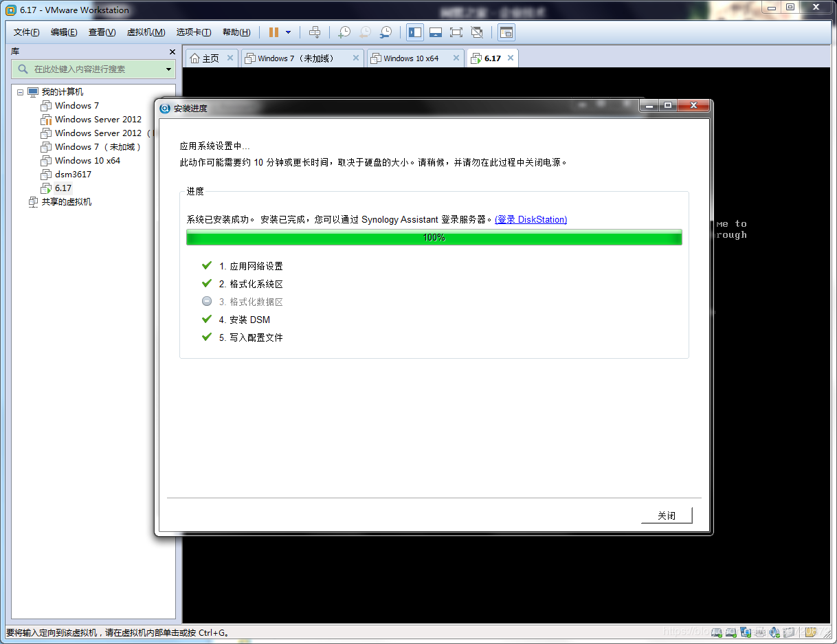837x644 pixels.
Task: Take a snapshot of this virtual machine
Action: click(344, 32)
